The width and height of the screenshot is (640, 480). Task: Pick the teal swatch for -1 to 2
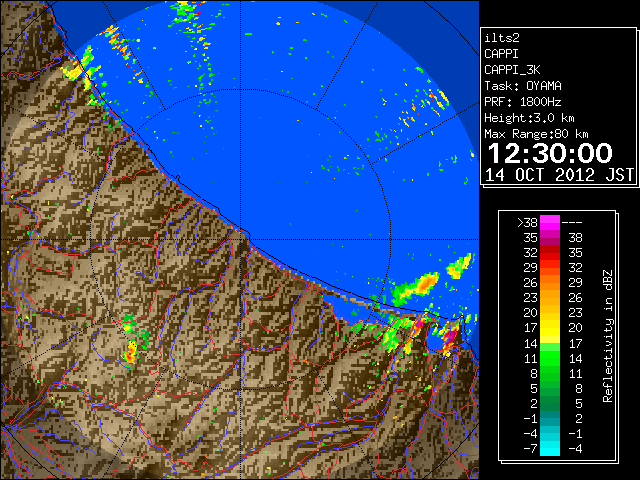pyautogui.click(x=550, y=418)
